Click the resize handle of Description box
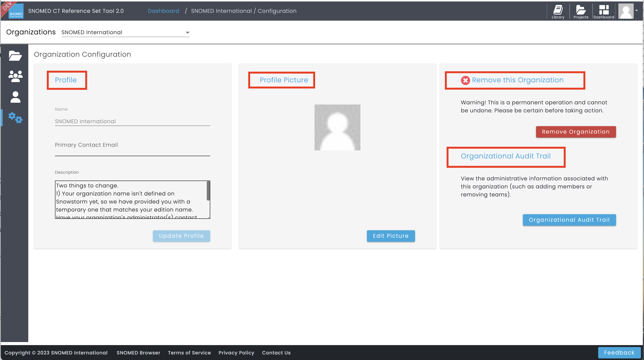The width and height of the screenshot is (644, 360). click(x=208, y=217)
